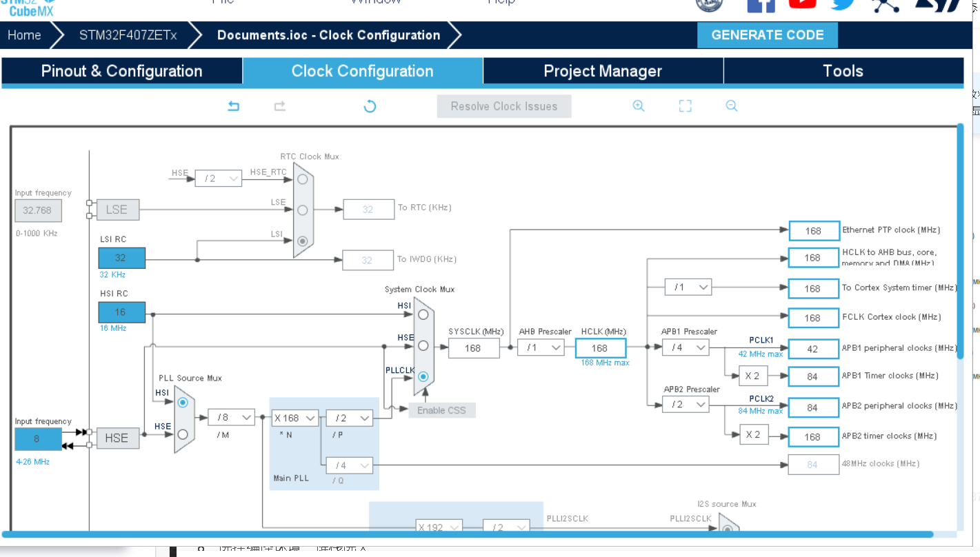Click the HSE oscillator block

[117, 438]
